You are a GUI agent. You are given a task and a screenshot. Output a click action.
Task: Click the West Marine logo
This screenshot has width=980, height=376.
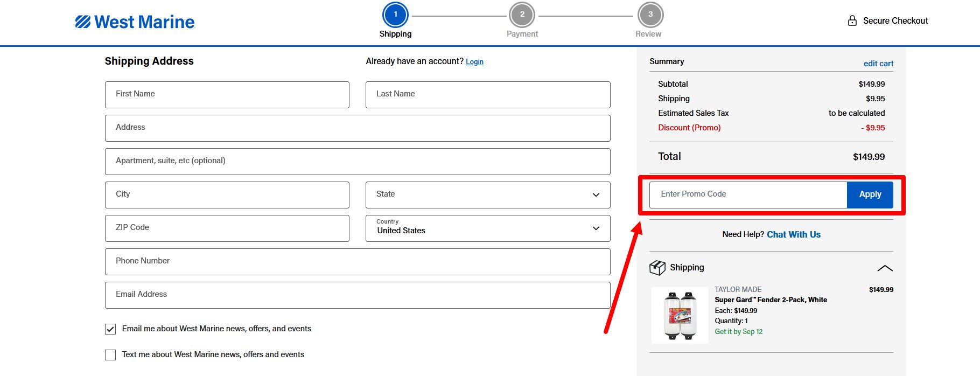[x=135, y=22]
